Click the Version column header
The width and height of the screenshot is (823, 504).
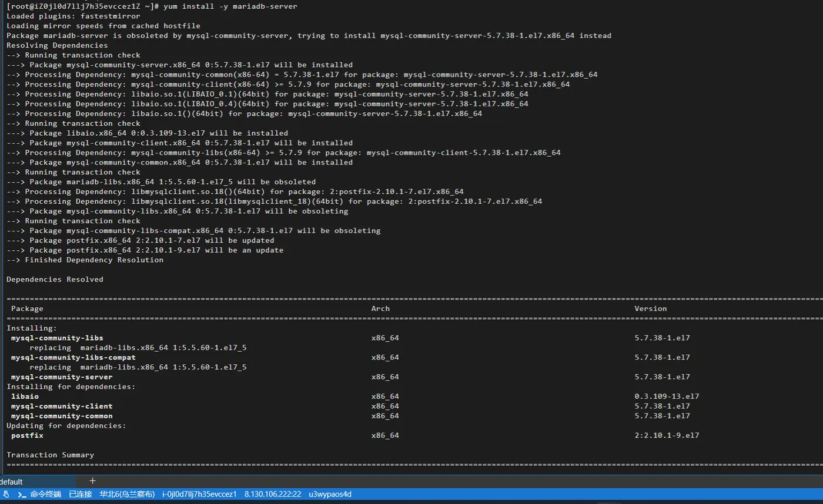[x=651, y=308]
